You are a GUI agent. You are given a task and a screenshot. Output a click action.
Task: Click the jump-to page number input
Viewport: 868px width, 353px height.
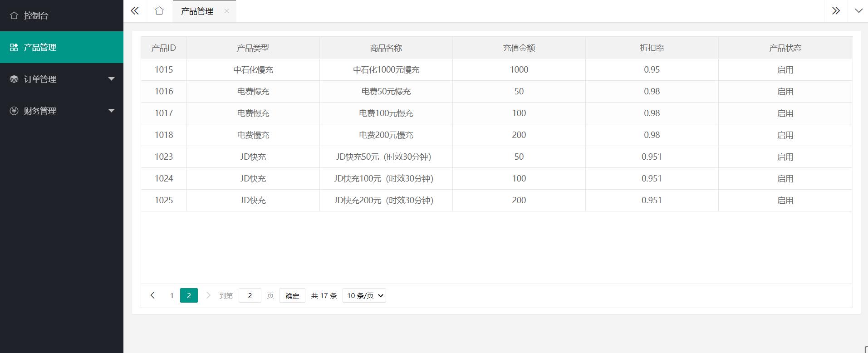pyautogui.click(x=250, y=295)
